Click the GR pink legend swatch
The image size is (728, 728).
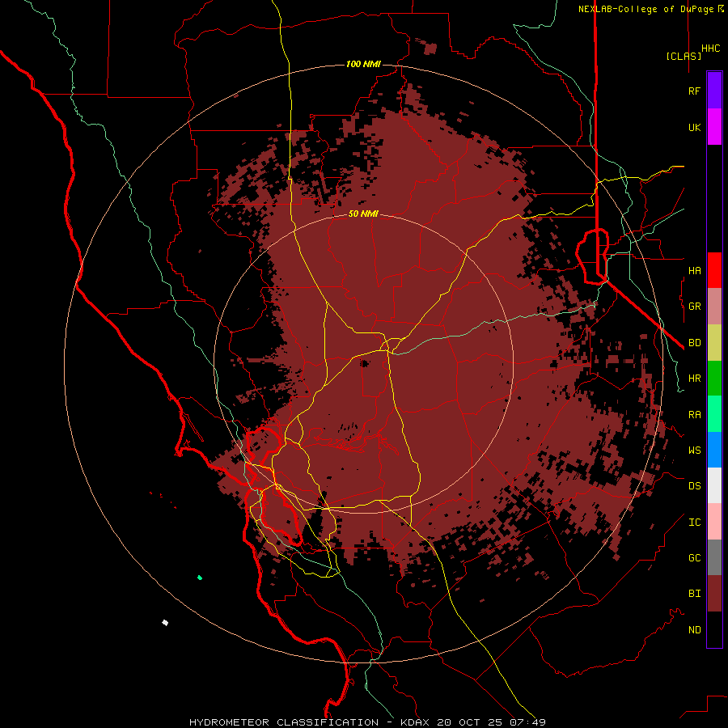click(714, 307)
